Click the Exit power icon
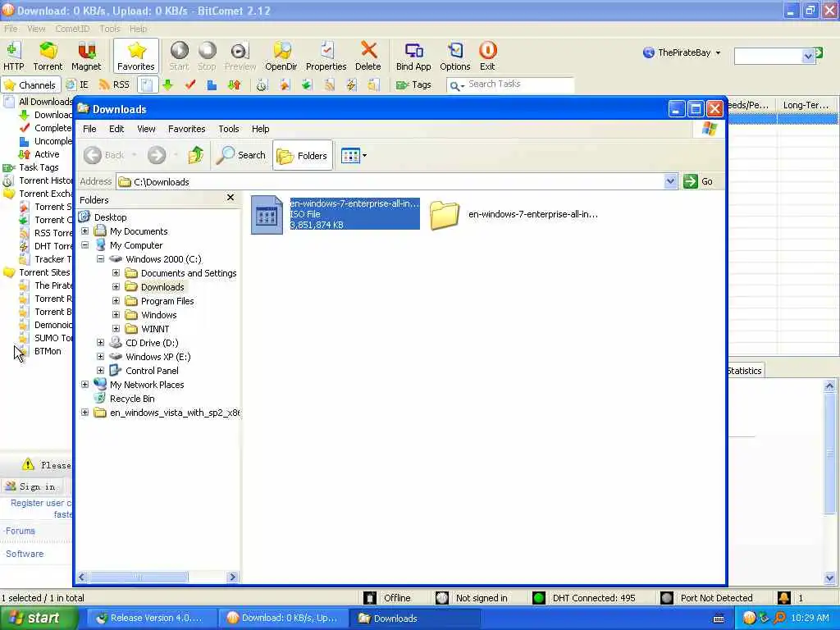Viewport: 840px width, 630px height. pos(487,56)
